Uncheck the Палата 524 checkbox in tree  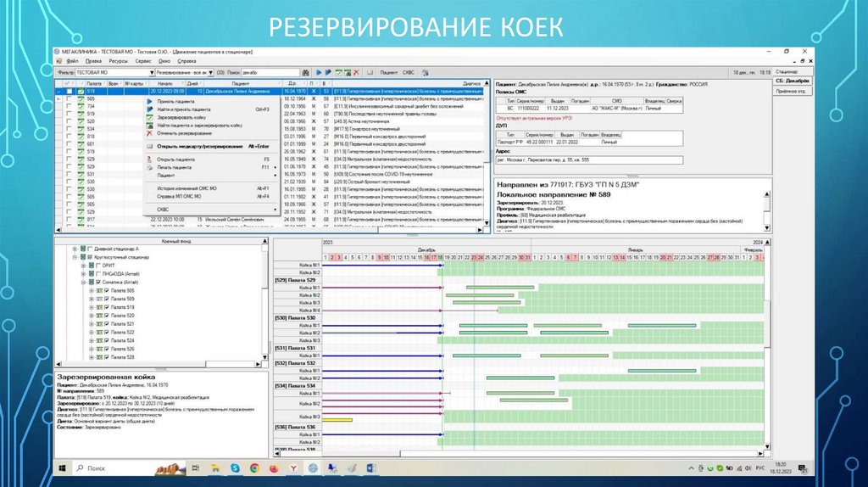point(107,341)
